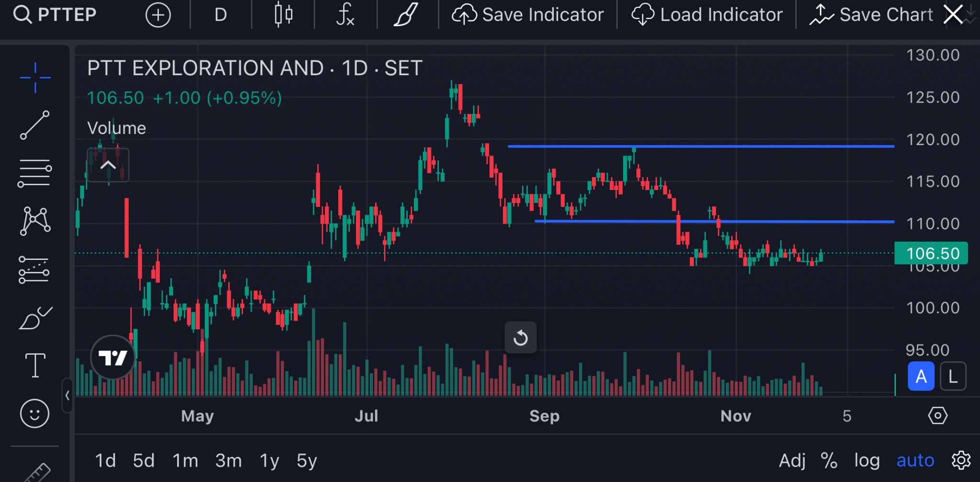Select the 5d time range
Image resolution: width=980 pixels, height=482 pixels.
click(x=144, y=460)
